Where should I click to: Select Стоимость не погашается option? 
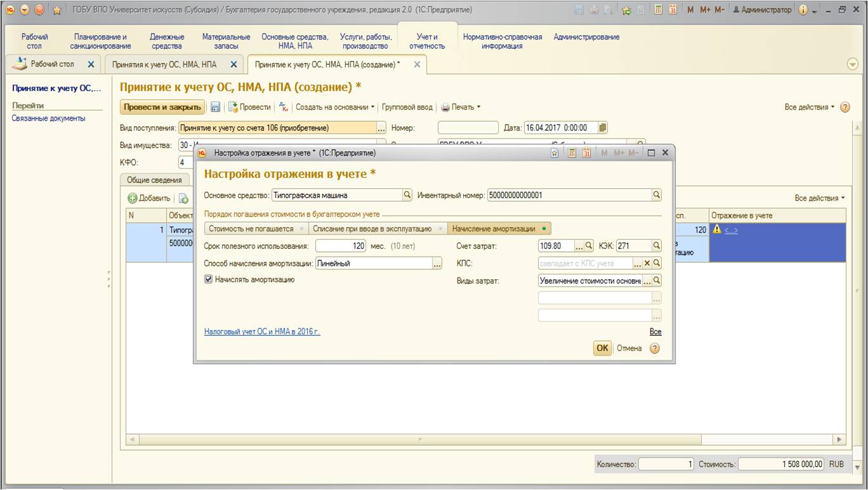point(253,228)
